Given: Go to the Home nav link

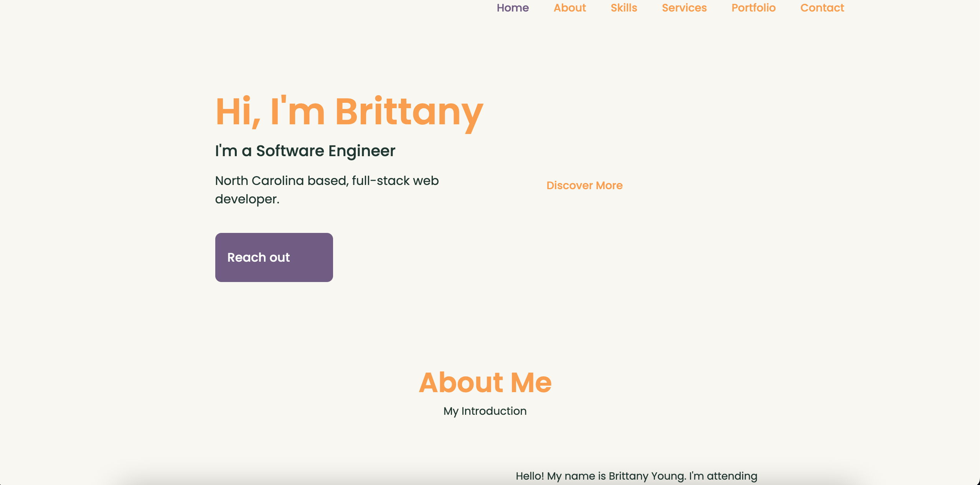Looking at the screenshot, I should (513, 8).
